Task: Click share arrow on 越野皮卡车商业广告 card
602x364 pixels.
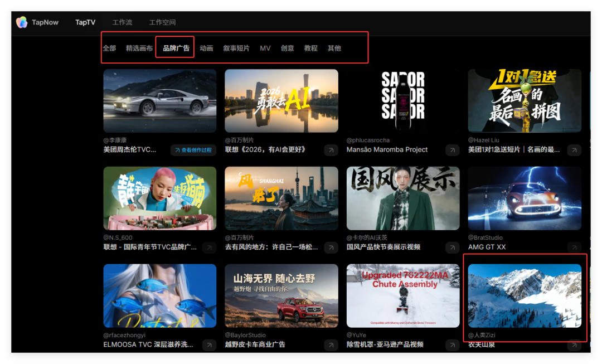Action: point(331,345)
